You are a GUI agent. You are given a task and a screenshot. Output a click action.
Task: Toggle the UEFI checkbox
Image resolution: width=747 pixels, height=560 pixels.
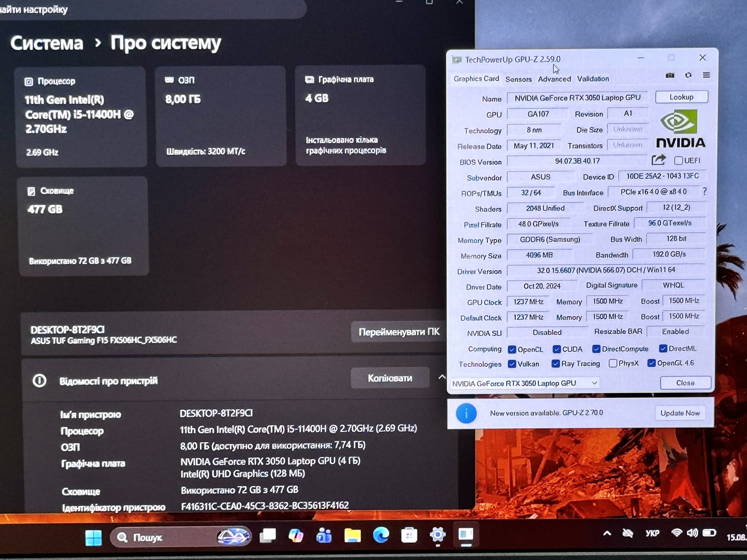pos(679,161)
